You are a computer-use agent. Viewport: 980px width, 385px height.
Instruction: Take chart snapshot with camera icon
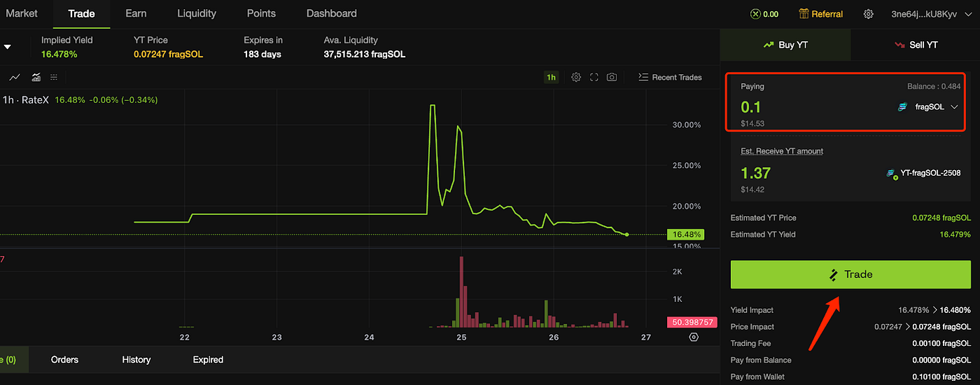point(612,77)
